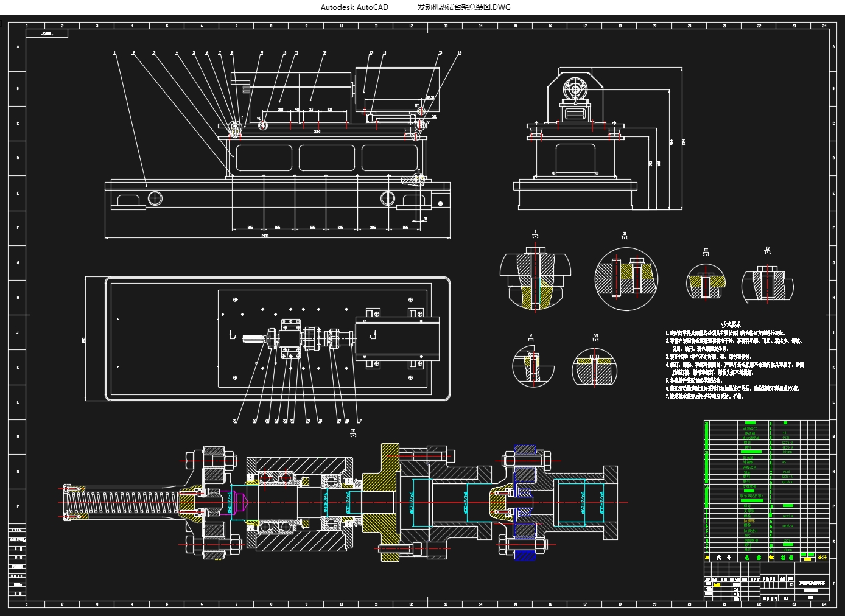Click the detail view II enlarged circle
Image resolution: width=845 pixels, height=616 pixels.
[x=626, y=280]
